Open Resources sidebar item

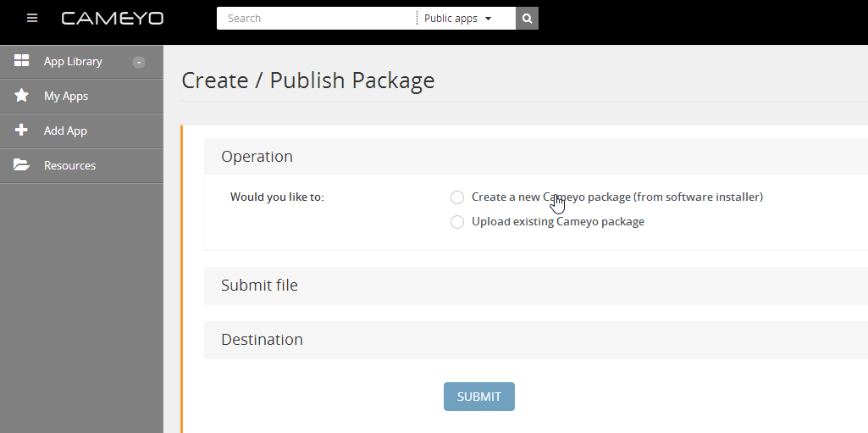[82, 165]
